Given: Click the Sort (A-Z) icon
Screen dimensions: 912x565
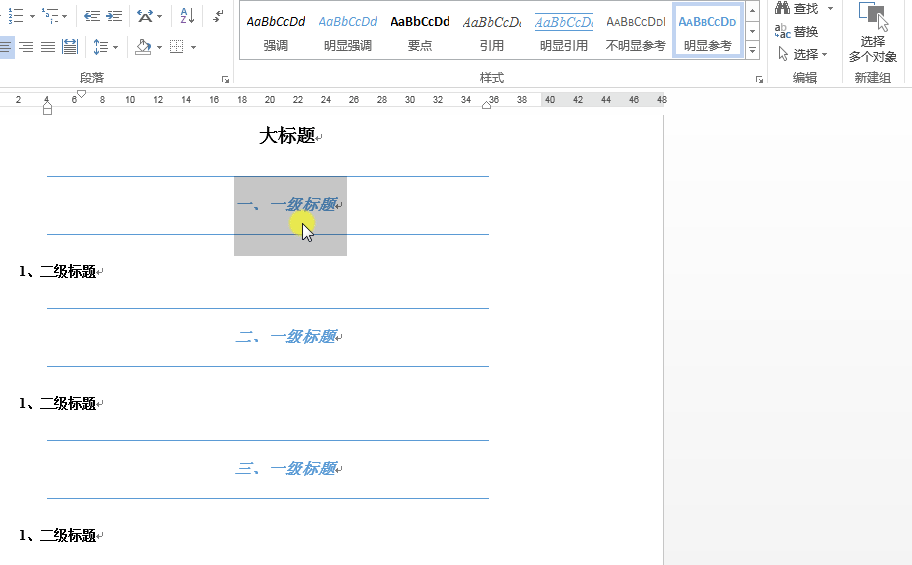Looking at the screenshot, I should tap(187, 16).
